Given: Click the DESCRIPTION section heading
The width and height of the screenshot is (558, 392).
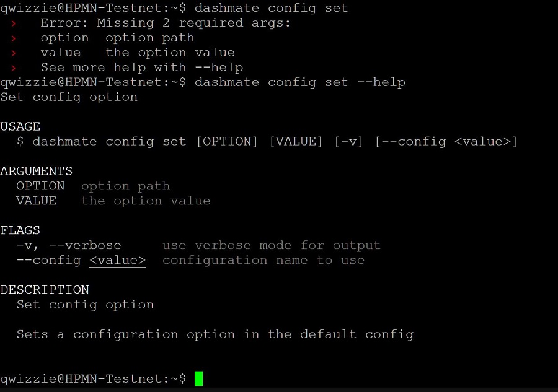Looking at the screenshot, I should coord(45,290).
